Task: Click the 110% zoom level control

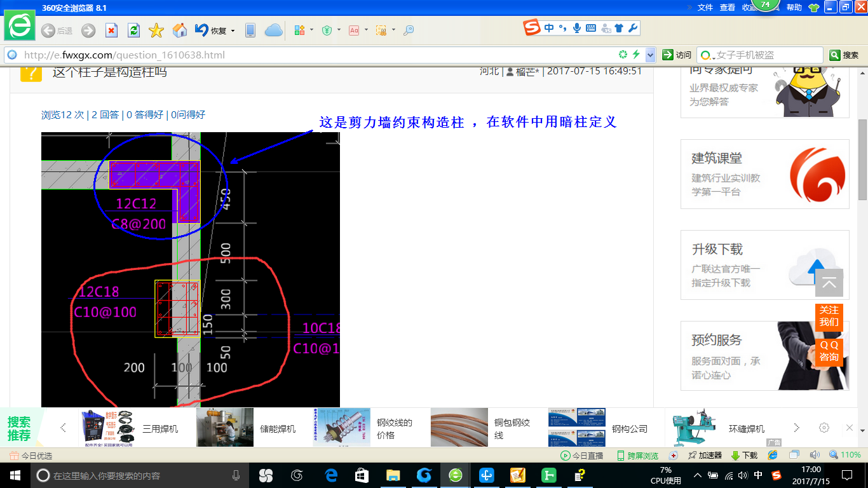Action: click(x=844, y=455)
